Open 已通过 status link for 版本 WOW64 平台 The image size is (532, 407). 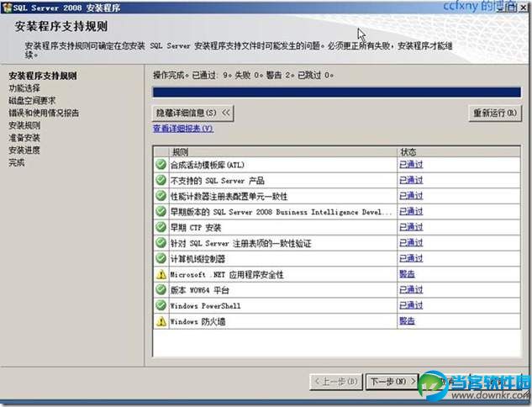[411, 290]
